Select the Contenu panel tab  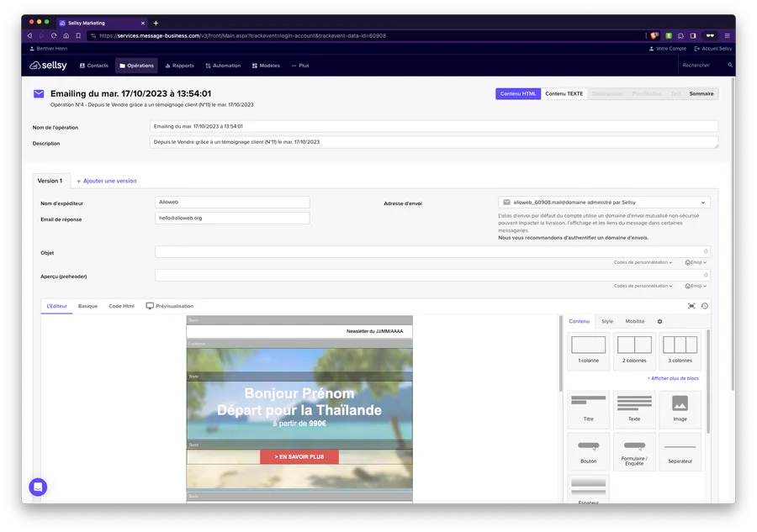click(x=579, y=321)
